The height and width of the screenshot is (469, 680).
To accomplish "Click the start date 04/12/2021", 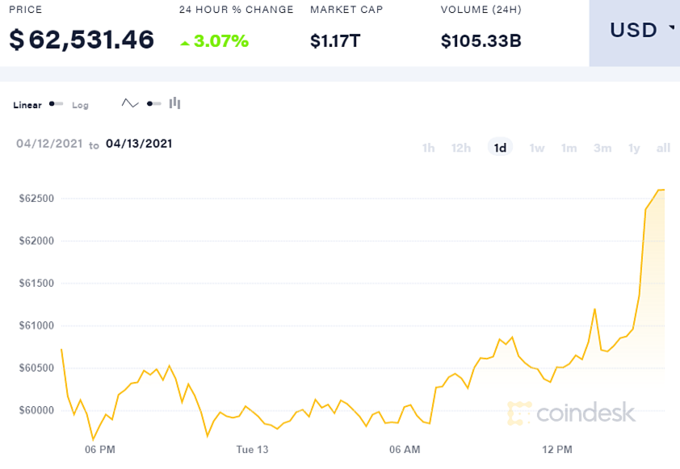I will (x=50, y=144).
